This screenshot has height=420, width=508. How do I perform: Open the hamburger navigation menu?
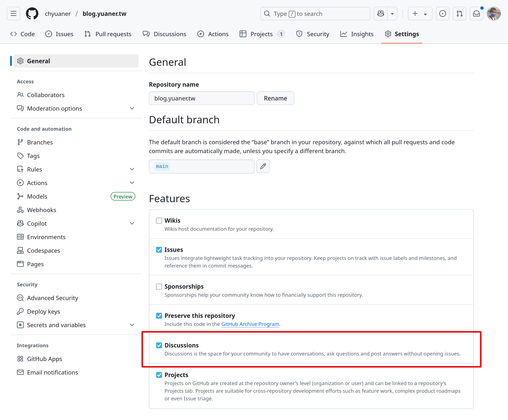click(x=14, y=14)
